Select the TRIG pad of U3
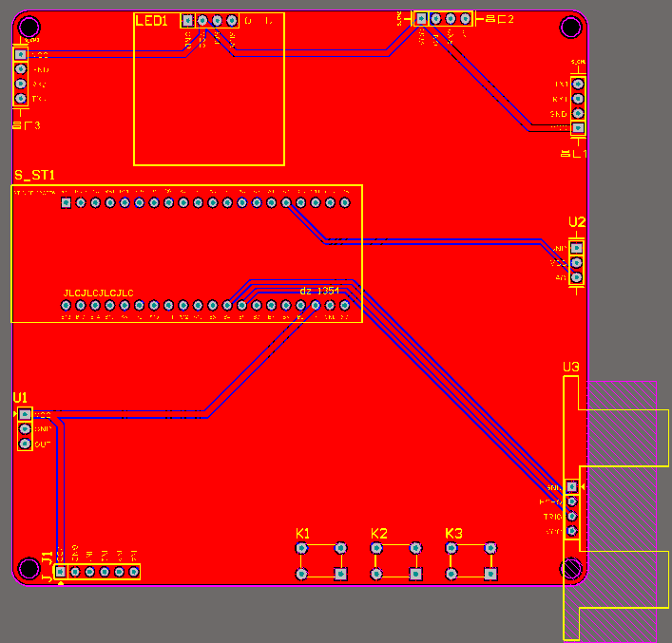672x643 pixels. point(571,516)
